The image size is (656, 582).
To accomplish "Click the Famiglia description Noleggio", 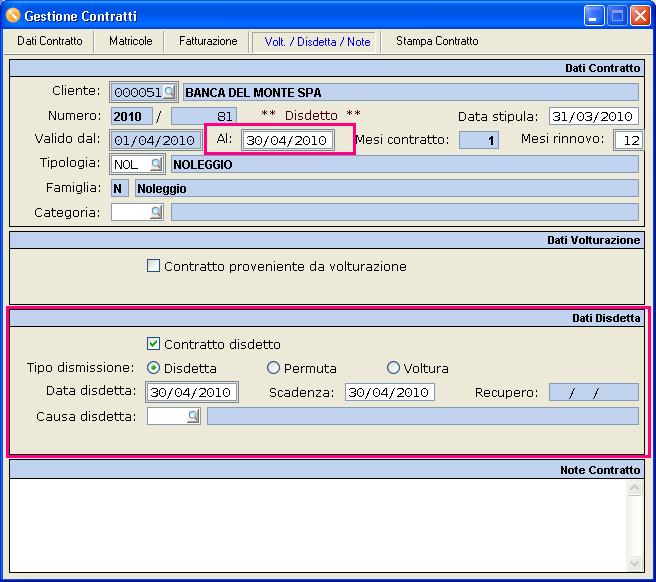I will click(387, 189).
